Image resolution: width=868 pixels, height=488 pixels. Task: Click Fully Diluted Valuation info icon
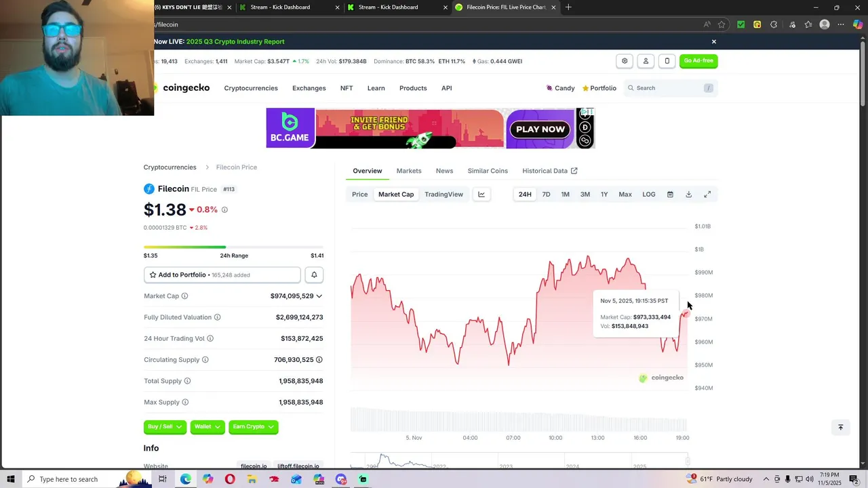(x=217, y=317)
